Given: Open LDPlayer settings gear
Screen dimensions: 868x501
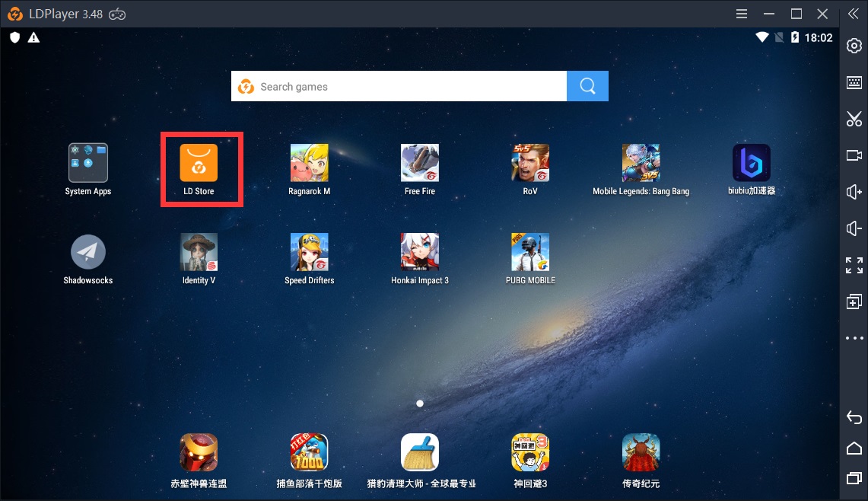Looking at the screenshot, I should tap(854, 46).
